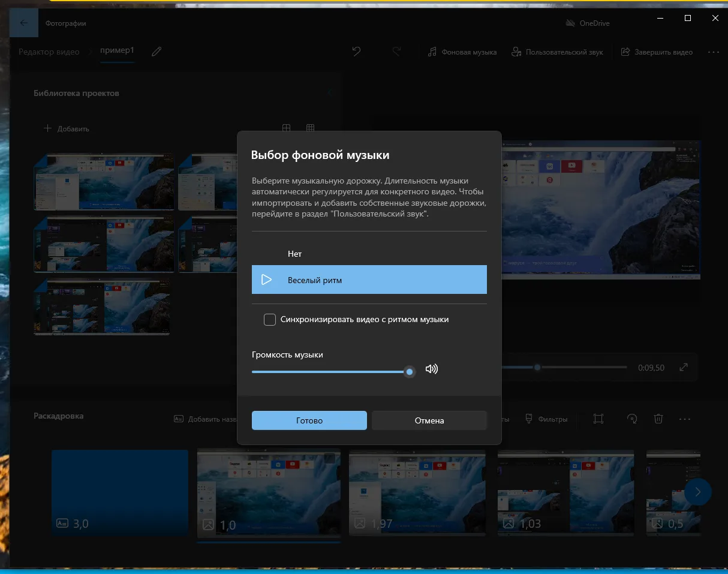Click the Громкость музыки slider handle
Screen dimensions: 728x574
click(x=410, y=372)
